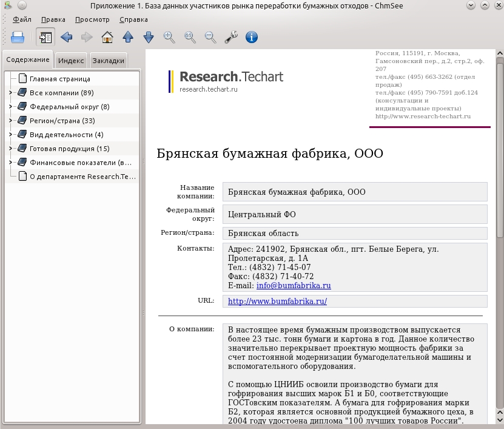The width and height of the screenshot is (504, 429).
Task: Click research.techart.ru under the logo
Action: (x=208, y=89)
